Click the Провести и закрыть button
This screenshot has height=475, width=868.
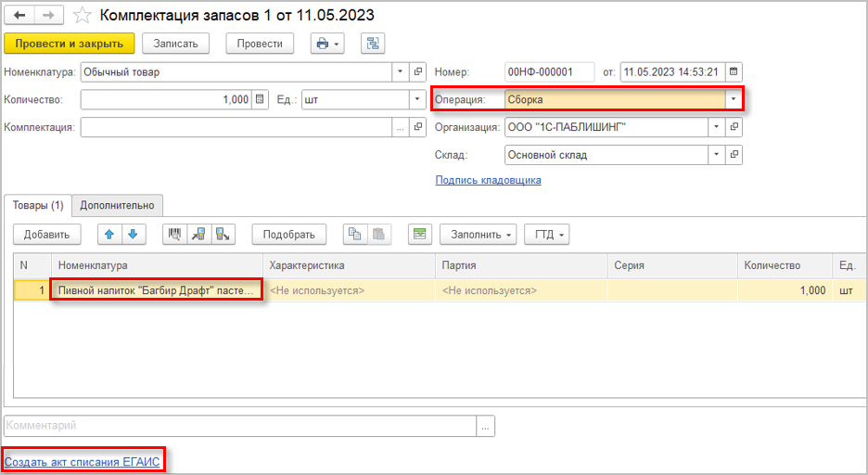point(70,43)
